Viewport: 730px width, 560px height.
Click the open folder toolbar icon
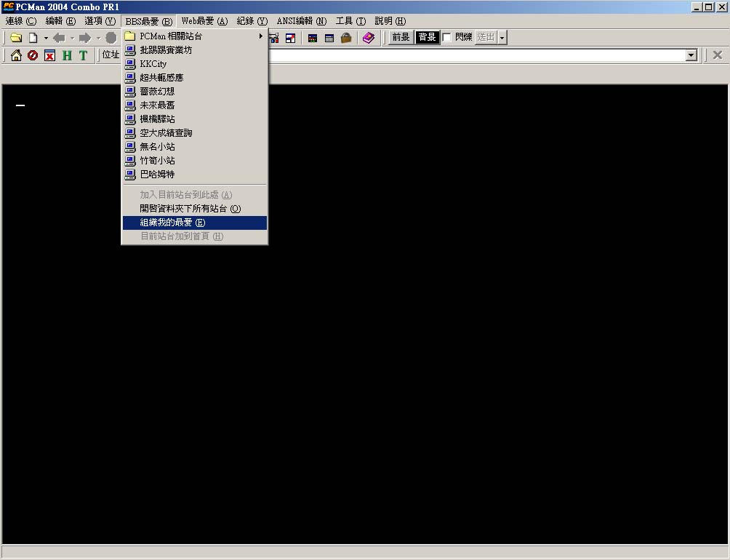pos(15,38)
